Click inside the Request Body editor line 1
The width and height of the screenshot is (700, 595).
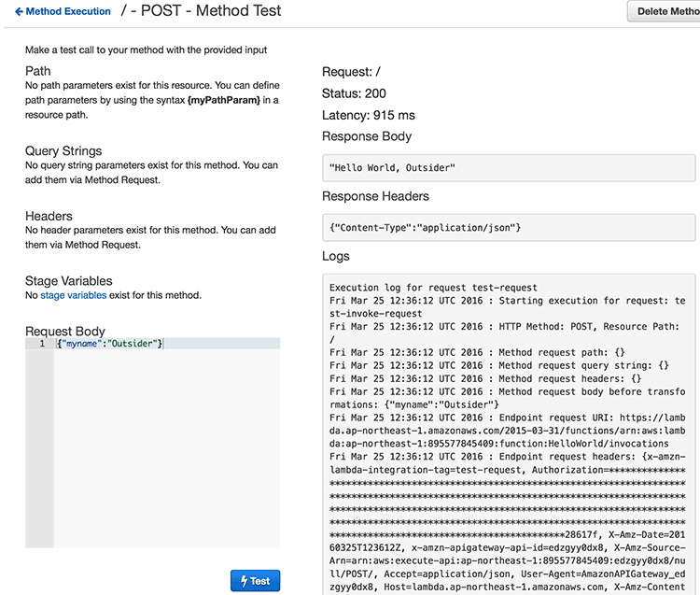(x=167, y=344)
